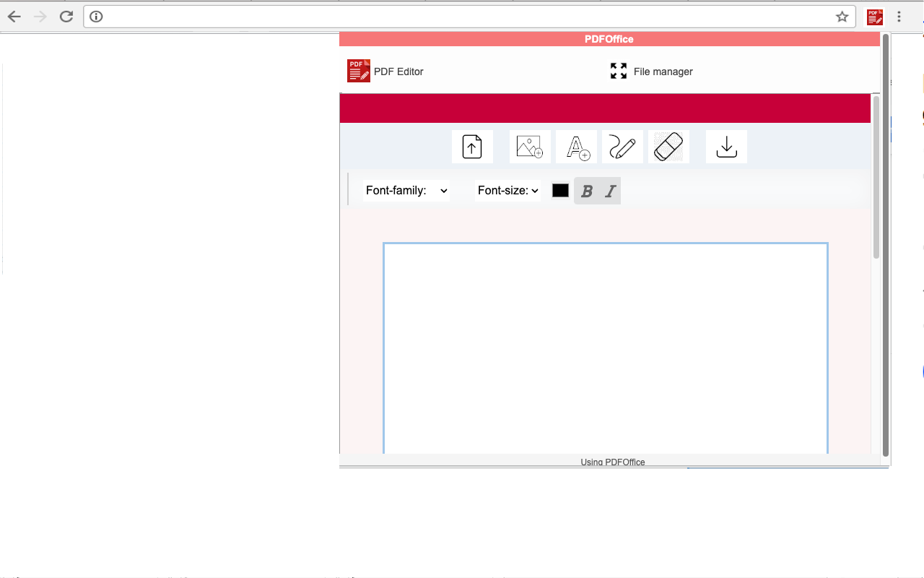Viewport: 924px width, 578px height.
Task: Toggle italic text formatting
Action: 609,191
